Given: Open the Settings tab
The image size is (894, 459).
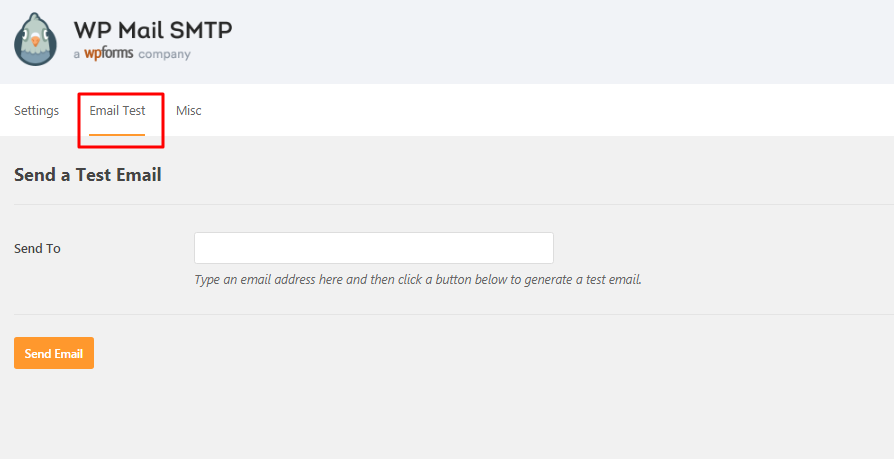Looking at the screenshot, I should pyautogui.click(x=36, y=110).
